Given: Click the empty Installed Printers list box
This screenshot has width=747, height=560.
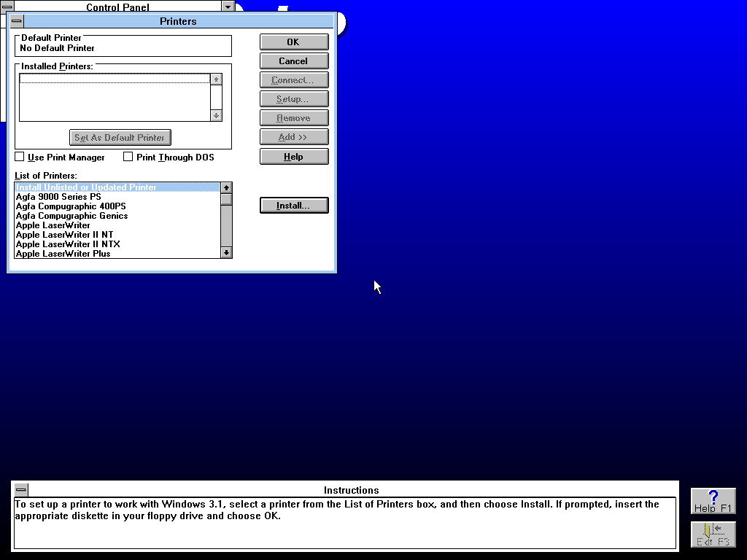Looking at the screenshot, I should pos(115,98).
